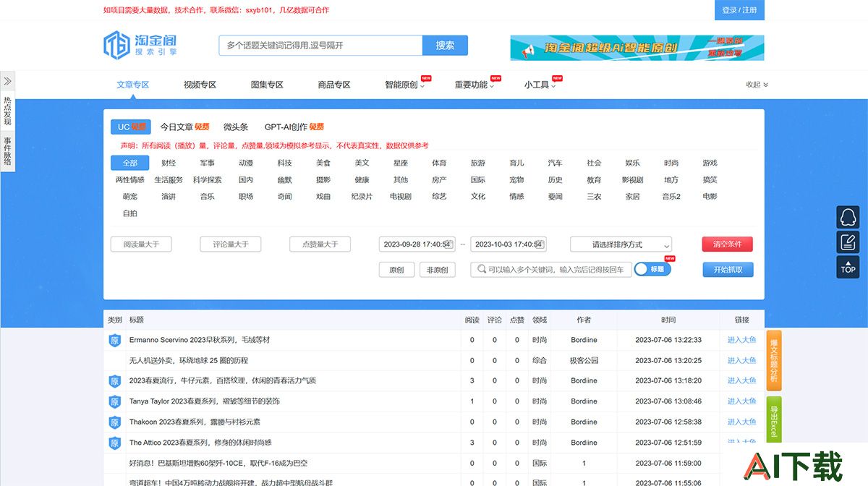Open the 请选择排序方式 dropdown
Viewport: 868px width, 486px height.
click(x=621, y=244)
